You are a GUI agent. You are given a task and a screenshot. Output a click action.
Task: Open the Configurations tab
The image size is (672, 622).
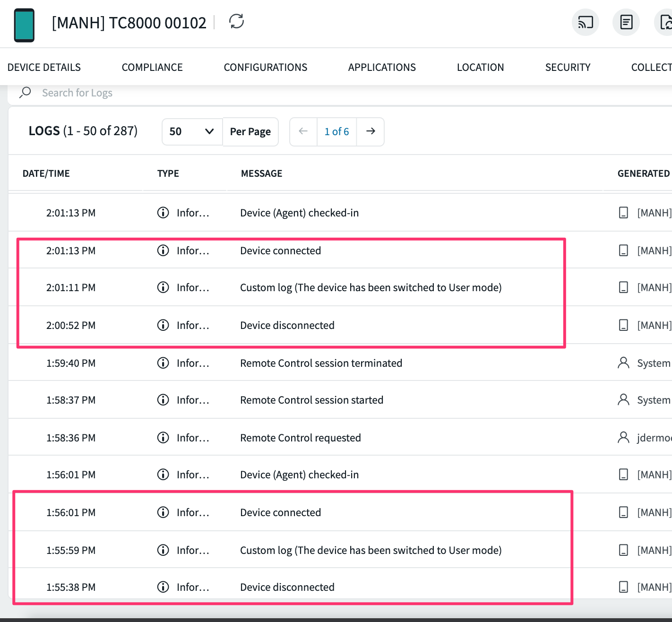(x=265, y=67)
